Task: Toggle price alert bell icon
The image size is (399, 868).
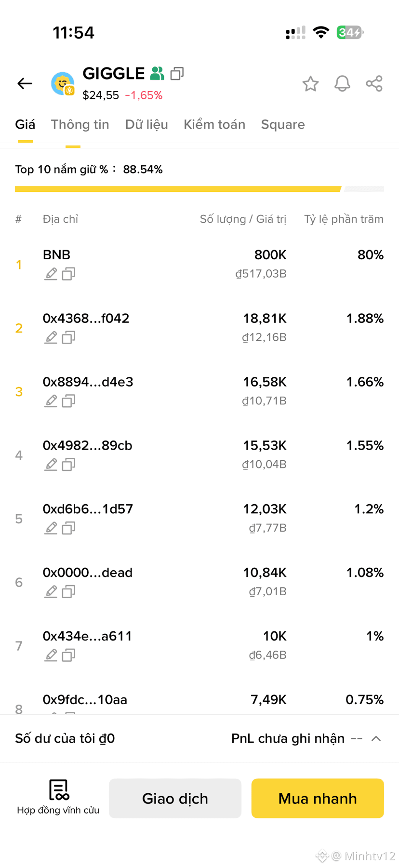Action: click(x=342, y=83)
